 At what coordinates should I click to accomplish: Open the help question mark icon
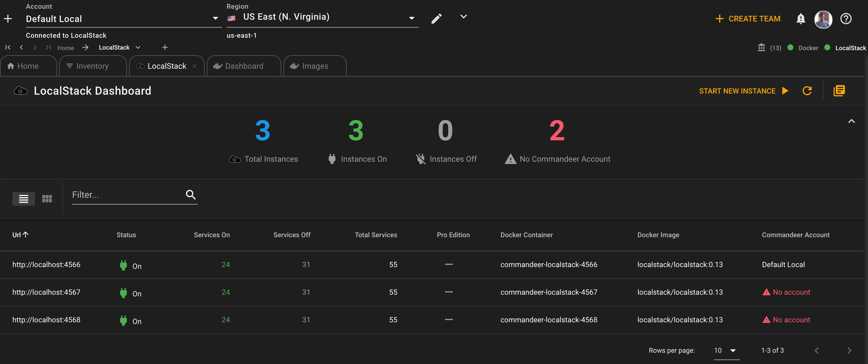click(846, 19)
